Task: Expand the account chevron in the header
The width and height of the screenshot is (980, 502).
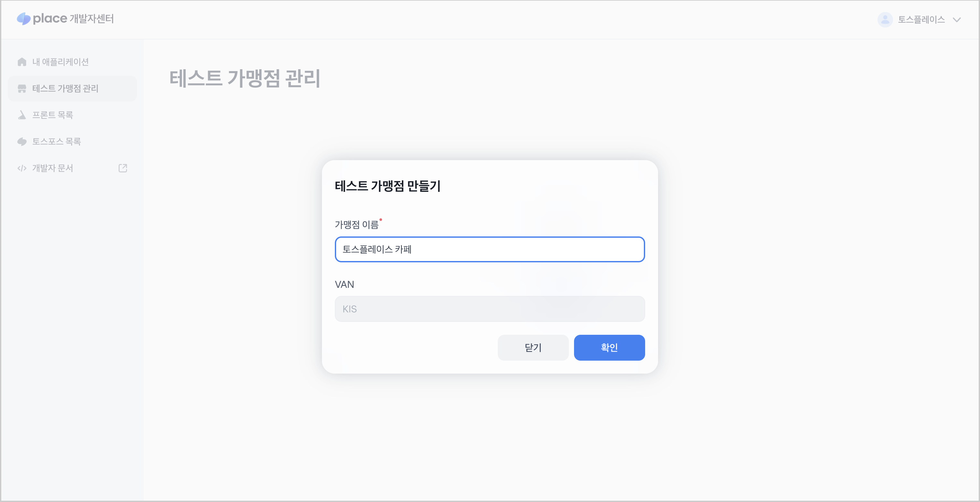Action: [956, 19]
